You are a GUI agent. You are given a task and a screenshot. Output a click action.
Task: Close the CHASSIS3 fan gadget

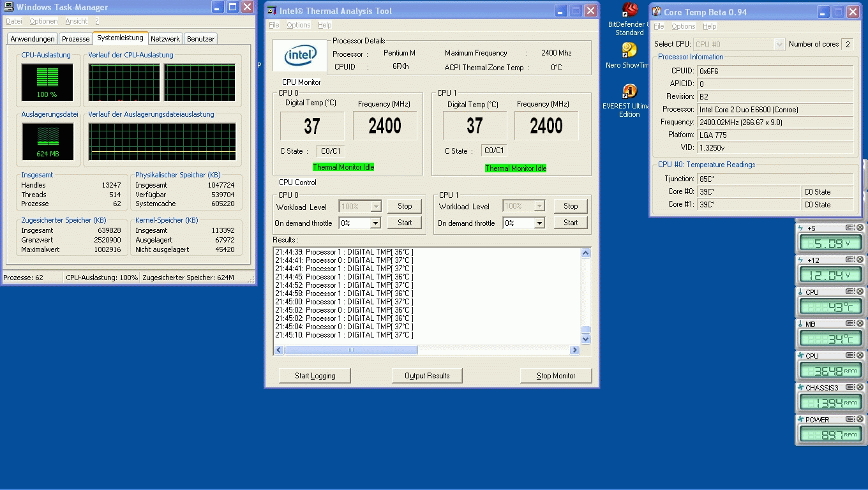tap(860, 387)
